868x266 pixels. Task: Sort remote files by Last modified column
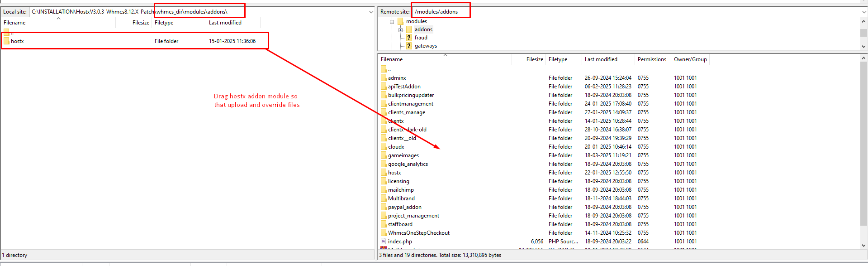click(601, 59)
